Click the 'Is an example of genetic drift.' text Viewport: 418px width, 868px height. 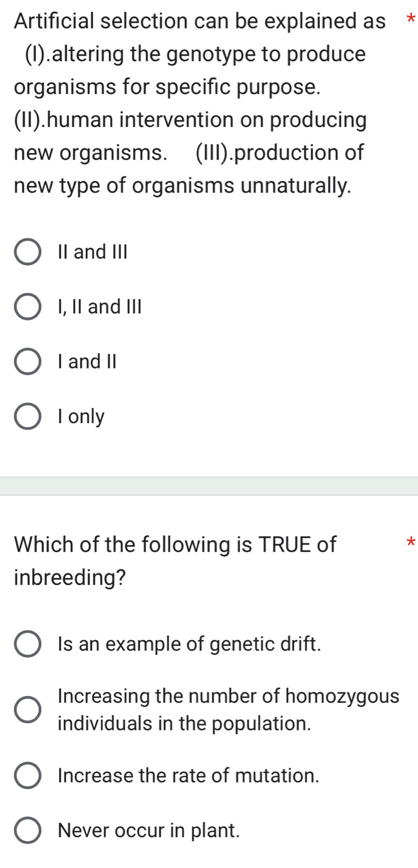pyautogui.click(x=189, y=644)
